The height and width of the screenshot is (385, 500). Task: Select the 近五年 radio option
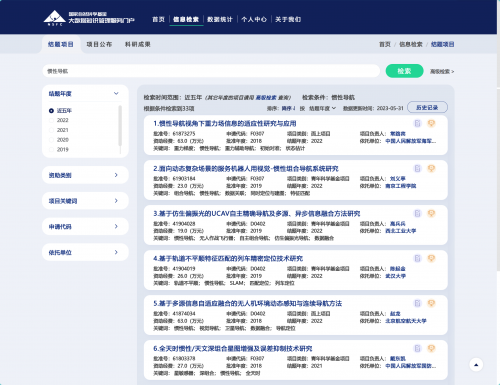coord(51,111)
